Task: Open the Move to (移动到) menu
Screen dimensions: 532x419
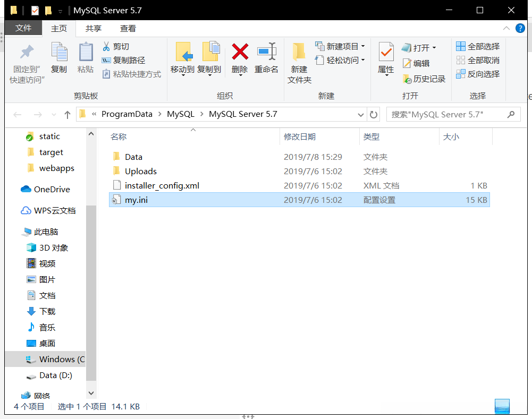Action: click(x=182, y=59)
